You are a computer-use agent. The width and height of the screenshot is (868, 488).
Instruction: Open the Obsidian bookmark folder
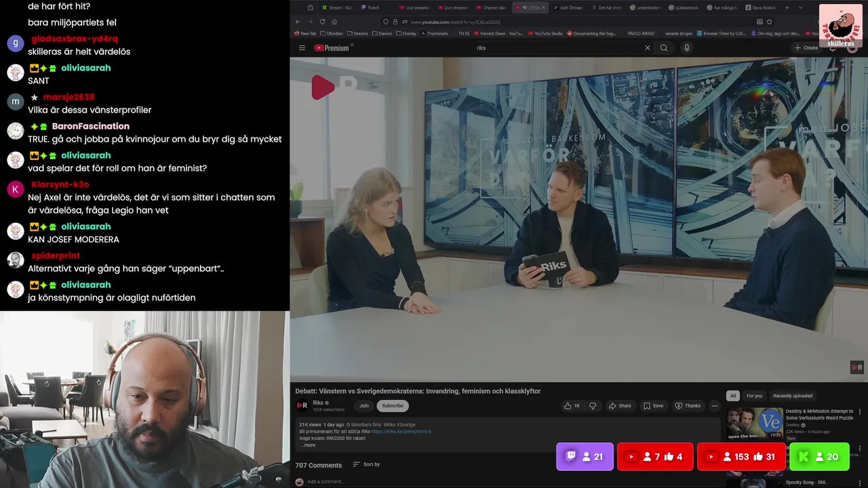(x=332, y=33)
